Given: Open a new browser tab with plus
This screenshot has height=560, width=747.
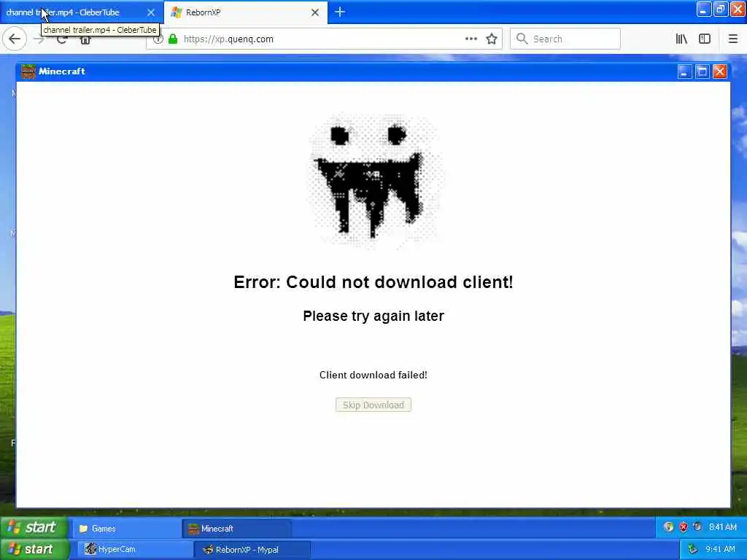Looking at the screenshot, I should 340,12.
